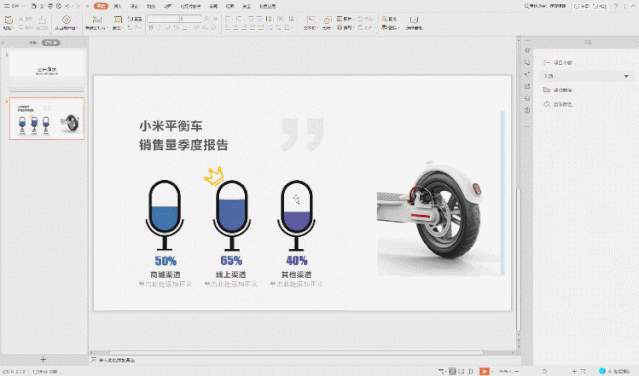639x376 pixels.
Task: Click the Share (分享) button
Action: pos(582,6)
